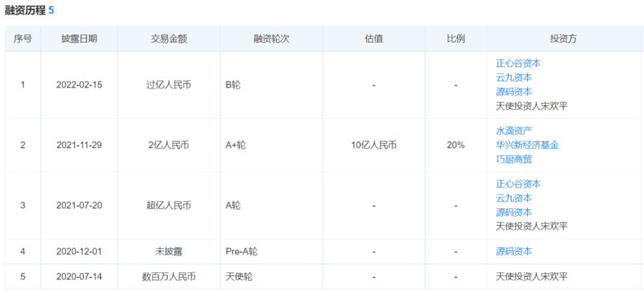This screenshot has width=644, height=293.
Task: Click the 投资方 column header
Action: click(x=563, y=39)
